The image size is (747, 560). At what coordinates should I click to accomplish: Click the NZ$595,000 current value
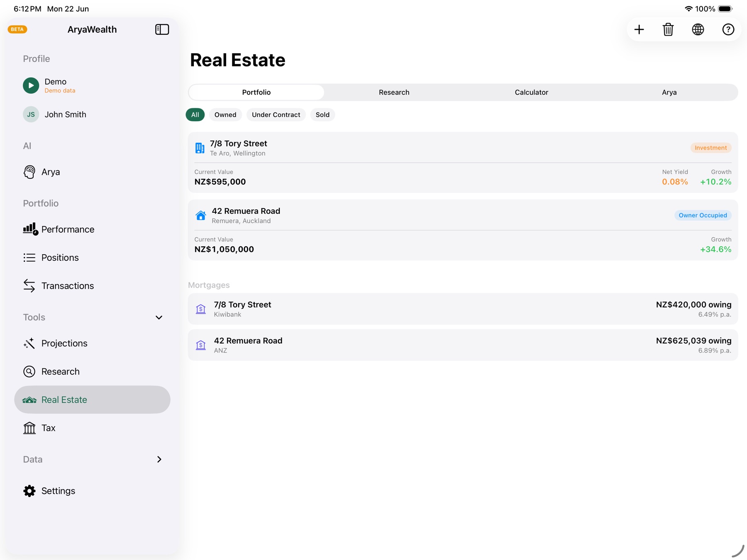(x=220, y=182)
